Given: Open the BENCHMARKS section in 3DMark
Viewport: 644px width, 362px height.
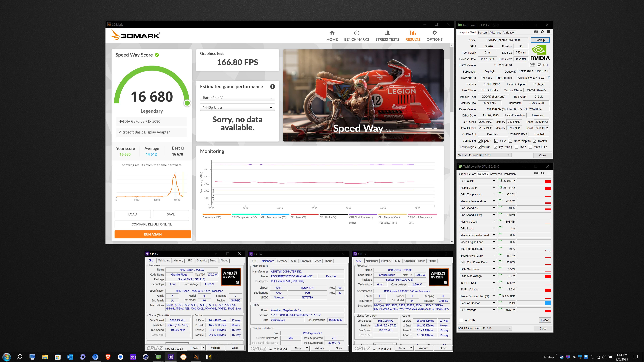Looking at the screenshot, I should tap(357, 36).
